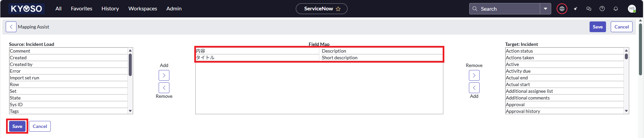Click the target Add left-arrow button

click(474, 88)
